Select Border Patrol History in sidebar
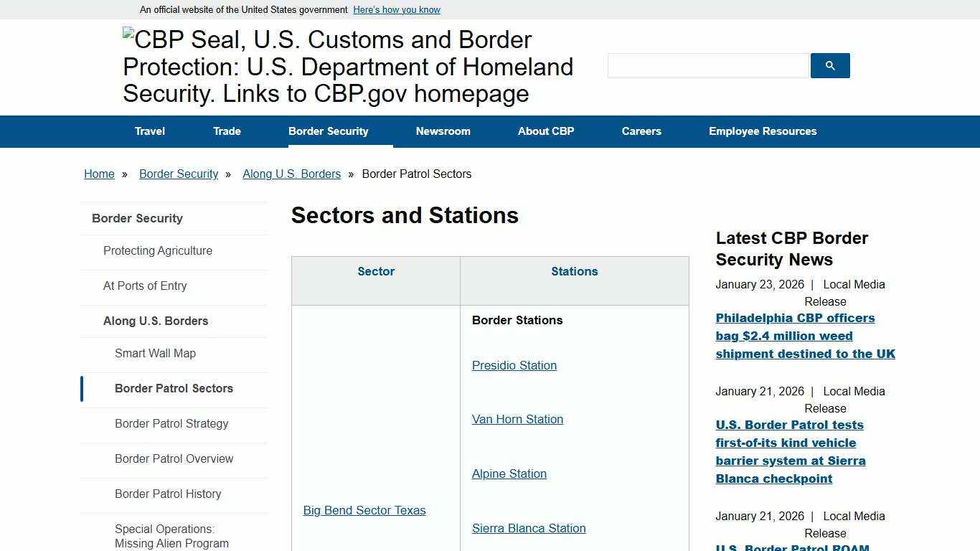980x551 pixels. coord(168,494)
